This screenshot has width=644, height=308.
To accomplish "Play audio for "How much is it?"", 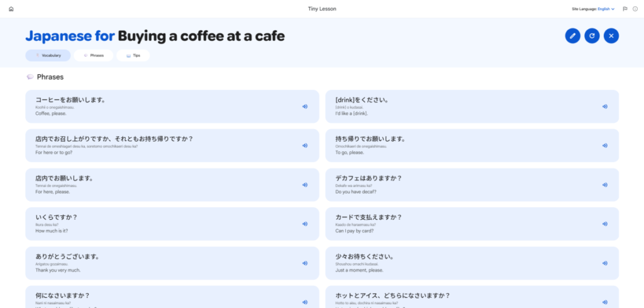I will click(x=305, y=224).
